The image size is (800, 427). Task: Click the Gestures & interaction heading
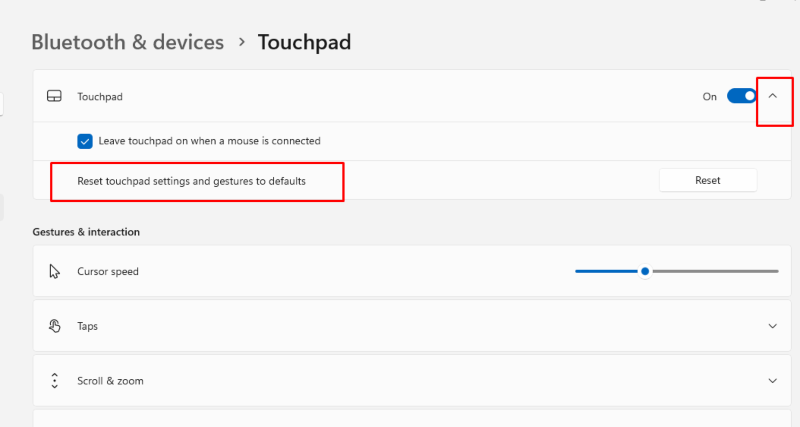[86, 232]
